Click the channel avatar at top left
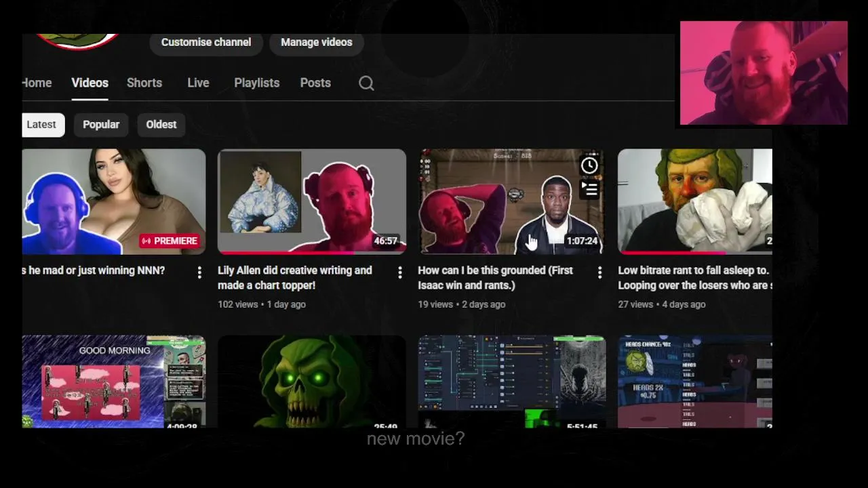 pos(77,41)
